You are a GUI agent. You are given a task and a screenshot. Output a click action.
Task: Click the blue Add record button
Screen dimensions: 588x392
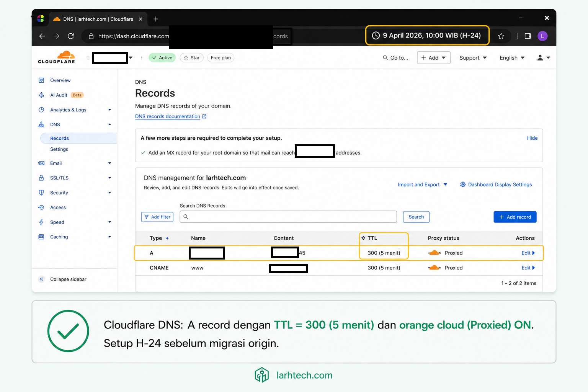515,217
